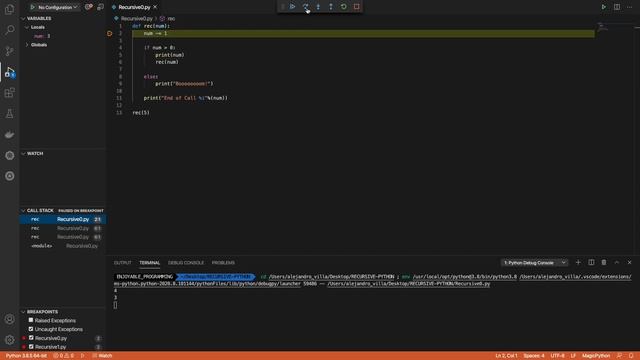The width and height of the screenshot is (640, 360).
Task: Collapse the BREAKPOINTS section
Action: pos(42,311)
